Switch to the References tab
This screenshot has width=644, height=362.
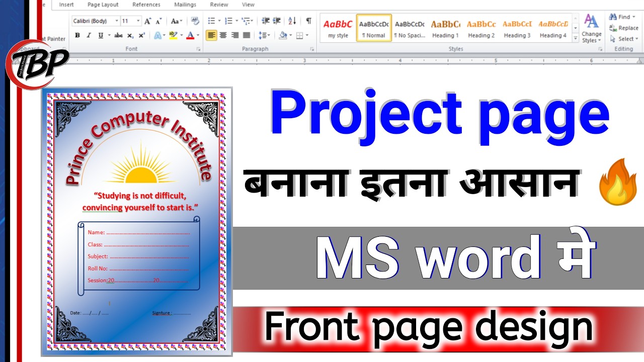[x=146, y=5]
